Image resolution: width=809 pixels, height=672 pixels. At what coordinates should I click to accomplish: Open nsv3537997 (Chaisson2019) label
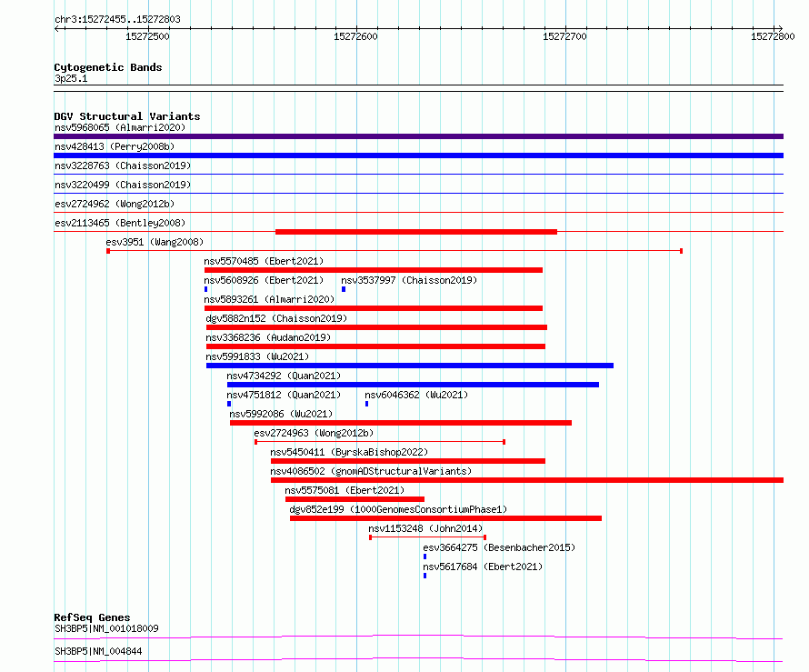pos(409,280)
